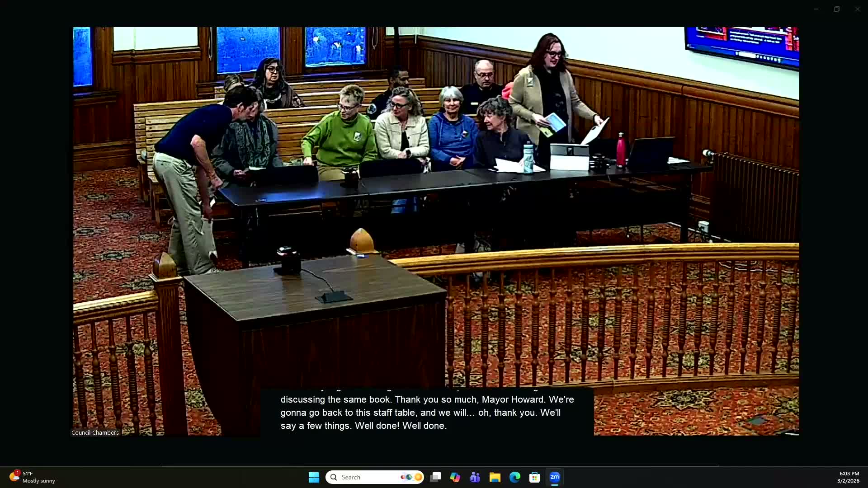Click the magnifier icon in Search
Viewport: 868px width, 488px height.
click(334, 477)
